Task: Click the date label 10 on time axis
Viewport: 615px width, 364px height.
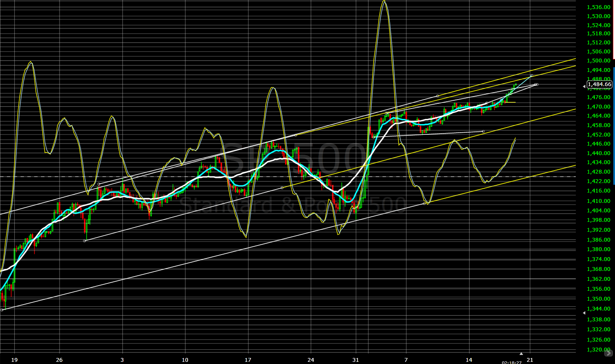Action: point(185,360)
